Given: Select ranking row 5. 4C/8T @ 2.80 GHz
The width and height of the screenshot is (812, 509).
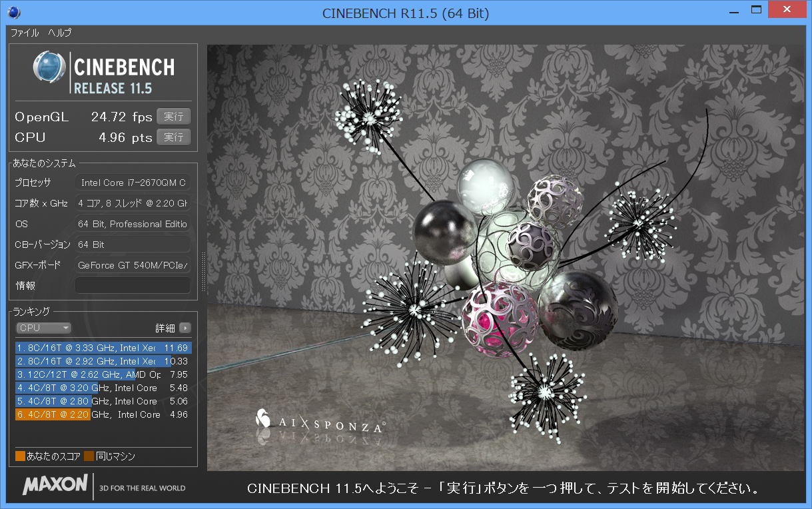Looking at the screenshot, I should coord(103,401).
